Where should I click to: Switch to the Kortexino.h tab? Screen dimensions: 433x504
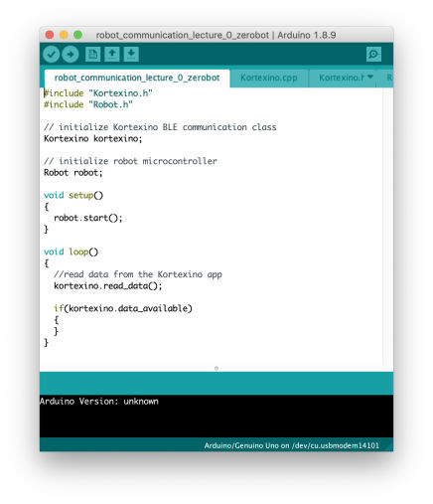point(341,78)
